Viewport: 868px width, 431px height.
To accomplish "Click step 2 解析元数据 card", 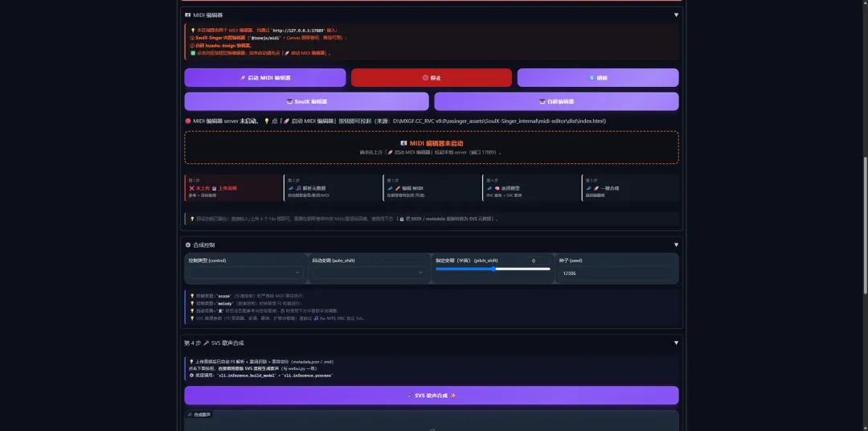I will point(333,188).
